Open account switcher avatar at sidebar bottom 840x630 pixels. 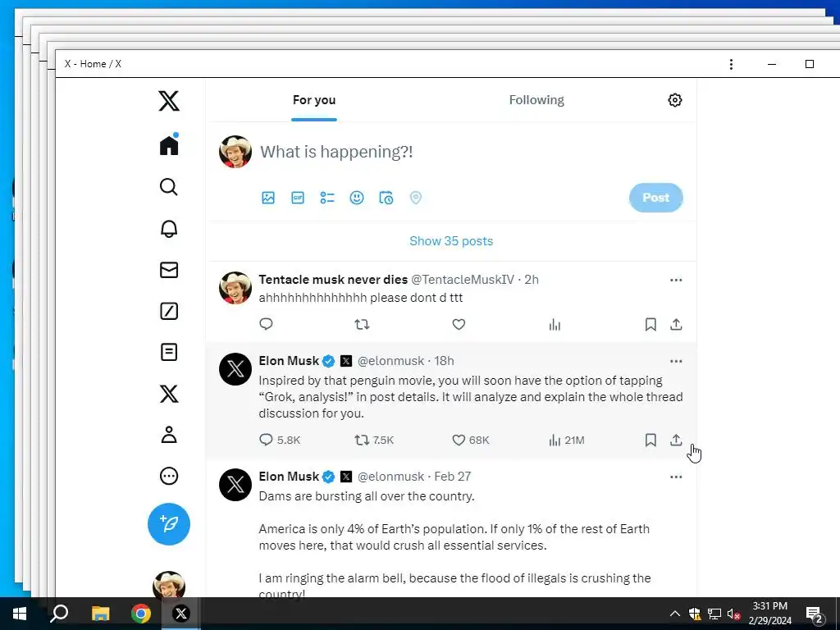(x=169, y=584)
